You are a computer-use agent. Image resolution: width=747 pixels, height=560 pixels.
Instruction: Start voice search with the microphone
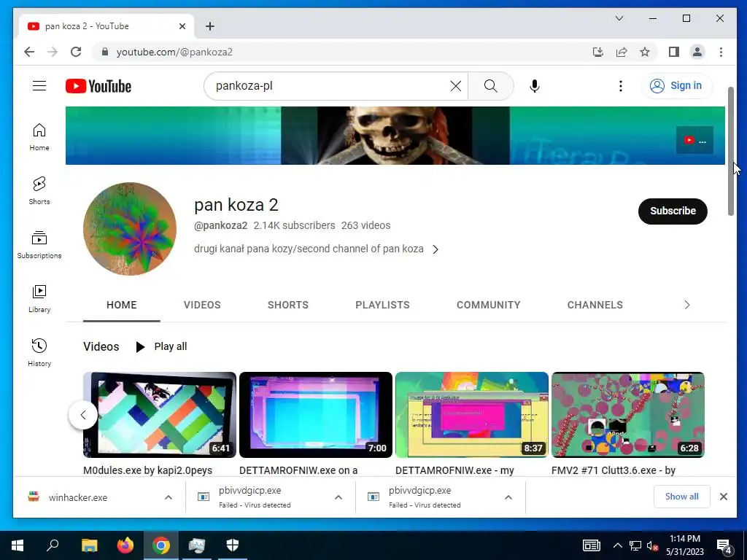[535, 86]
